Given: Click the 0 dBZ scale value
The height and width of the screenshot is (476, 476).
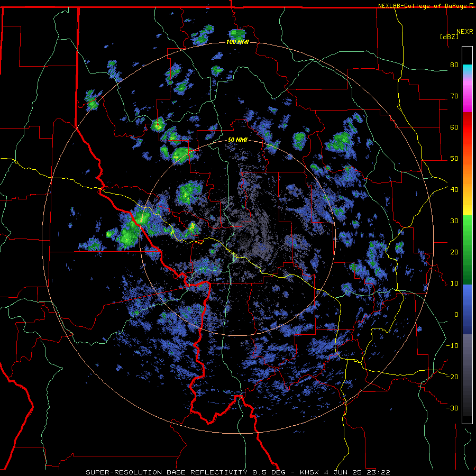Looking at the screenshot, I should click(x=456, y=315).
